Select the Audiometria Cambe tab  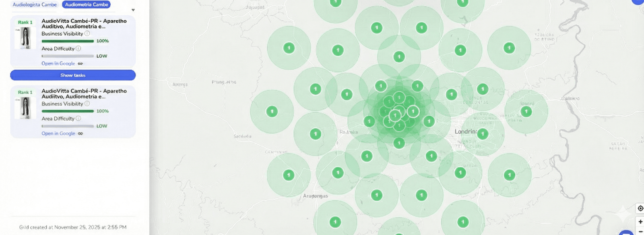(x=87, y=4)
